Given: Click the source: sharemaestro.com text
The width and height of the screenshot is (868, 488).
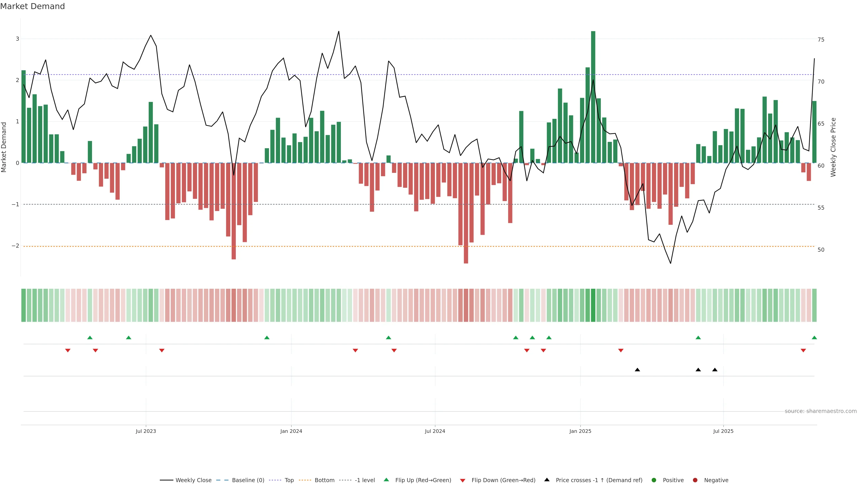Looking at the screenshot, I should [x=821, y=411].
